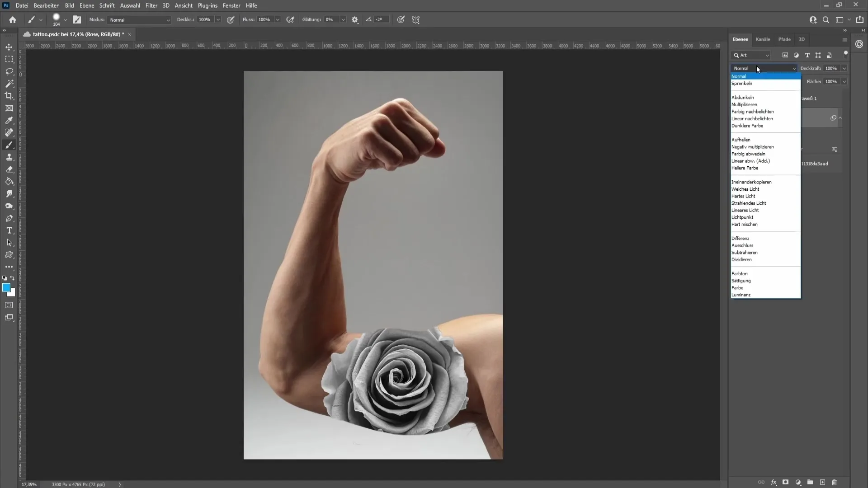Click the Ansicht menu item

[184, 5]
